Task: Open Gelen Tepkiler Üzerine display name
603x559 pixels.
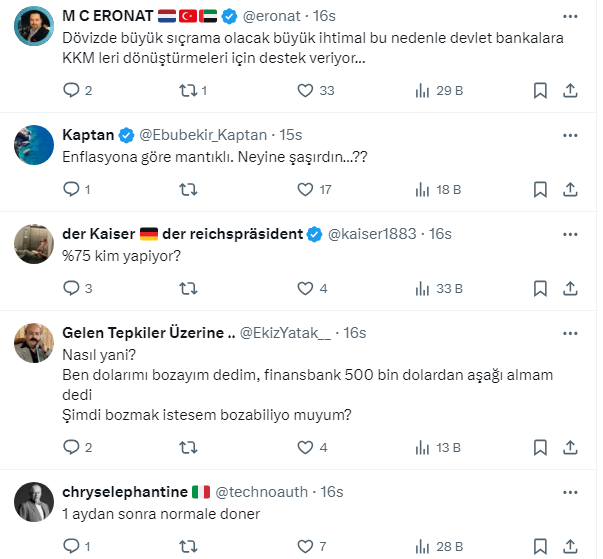Action: [x=149, y=333]
